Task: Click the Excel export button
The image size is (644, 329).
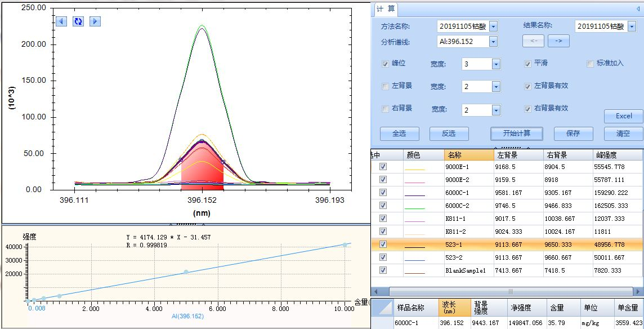Action: point(623,116)
